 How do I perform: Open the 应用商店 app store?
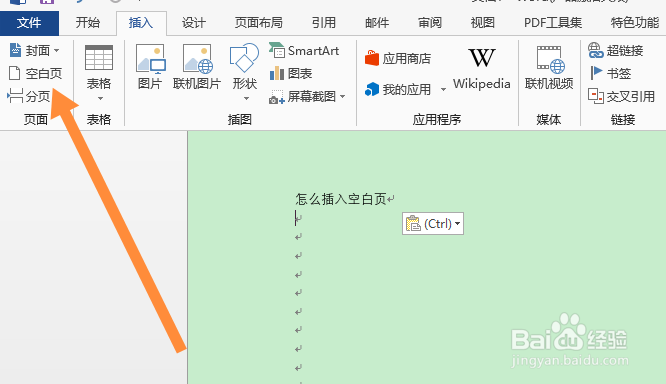tap(398, 58)
